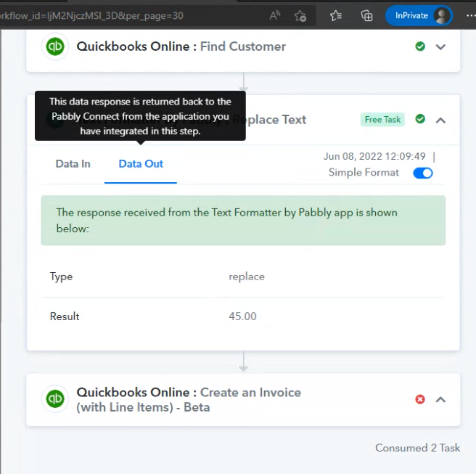The height and width of the screenshot is (474, 476).
Task: Click the Simple Format label
Action: pos(364,173)
